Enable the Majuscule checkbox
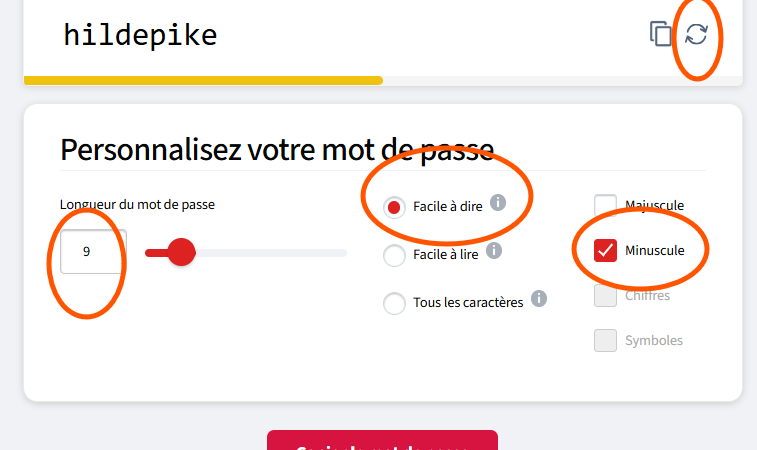This screenshot has width=757, height=450. (x=605, y=205)
